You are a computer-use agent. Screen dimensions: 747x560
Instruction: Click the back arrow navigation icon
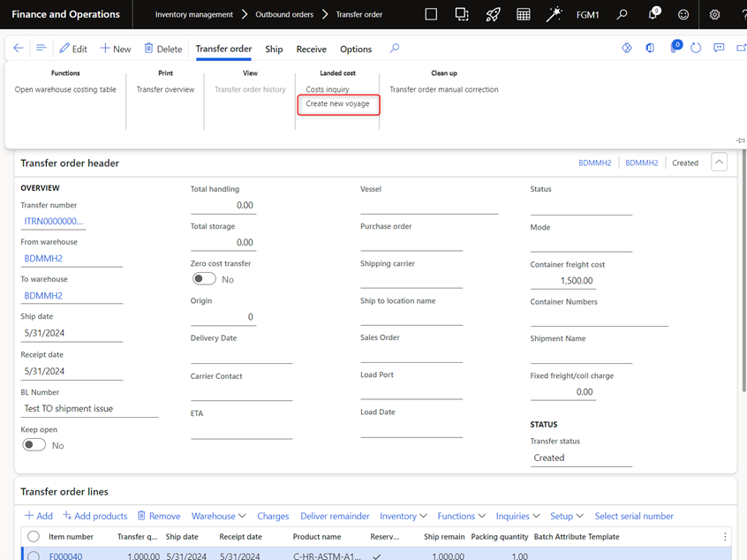pos(19,49)
